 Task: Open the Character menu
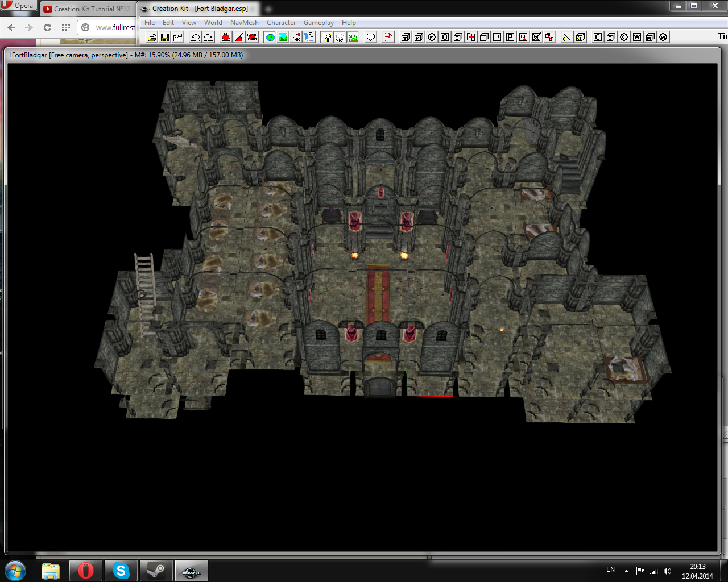pos(281,23)
